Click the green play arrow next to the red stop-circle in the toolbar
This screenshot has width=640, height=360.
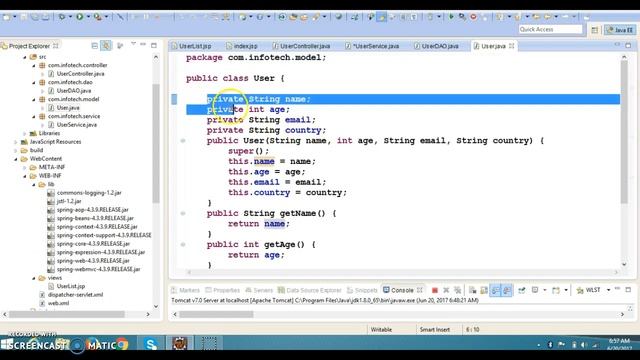click(x=451, y=17)
